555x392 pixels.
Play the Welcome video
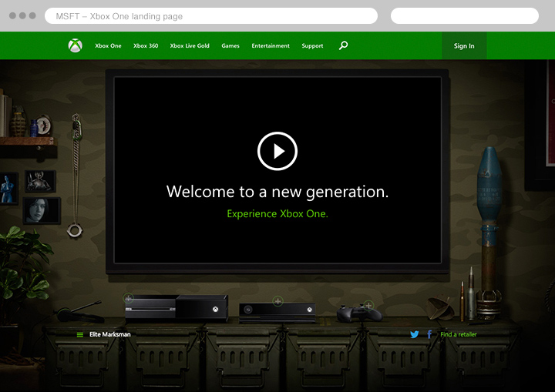pyautogui.click(x=277, y=151)
